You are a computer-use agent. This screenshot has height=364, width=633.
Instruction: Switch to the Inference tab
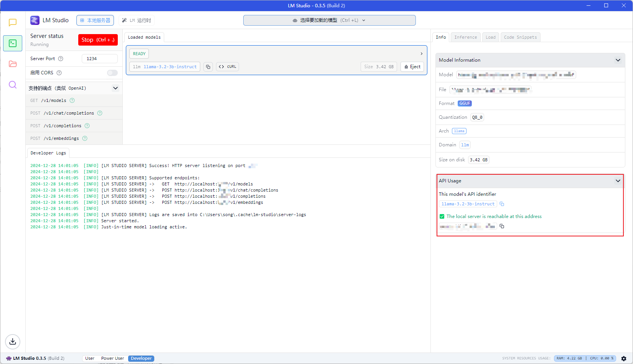(466, 37)
